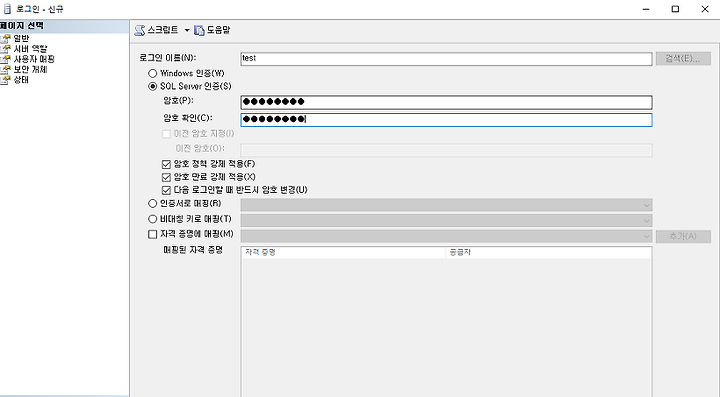This screenshot has width=720, height=397.
Task: Select SQL Server 인증 radio button
Action: (x=152, y=86)
